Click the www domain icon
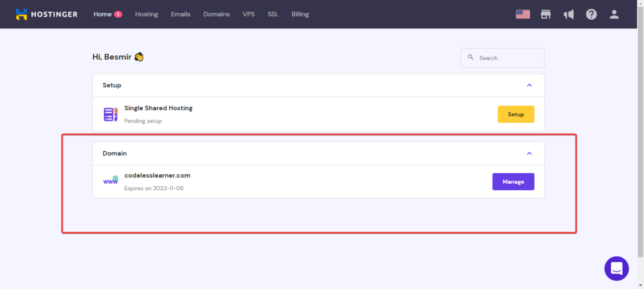The image size is (644, 289). 111,181
